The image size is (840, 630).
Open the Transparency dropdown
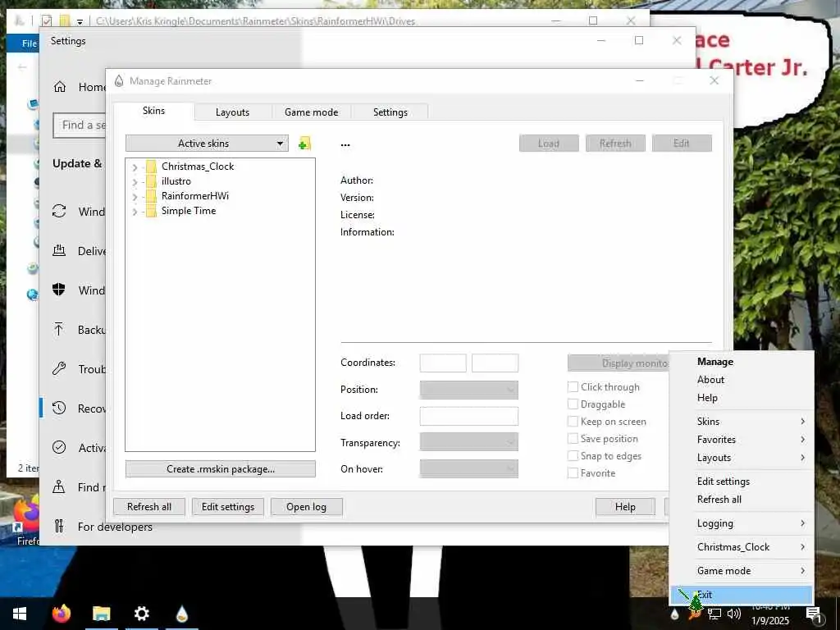pos(468,442)
